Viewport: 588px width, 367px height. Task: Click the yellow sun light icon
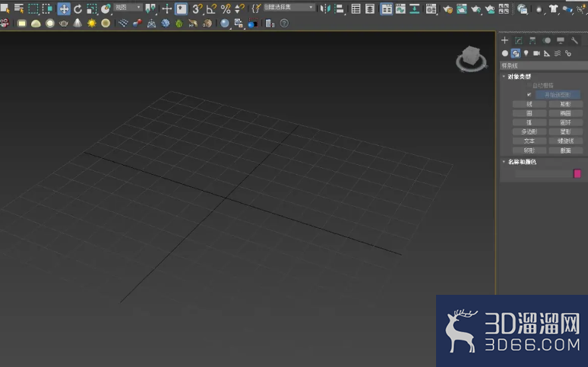(91, 24)
